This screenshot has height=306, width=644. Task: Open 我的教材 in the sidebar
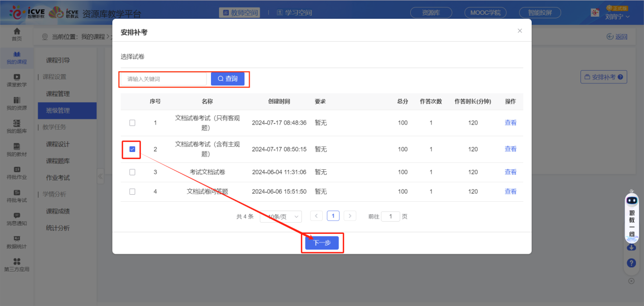pyautogui.click(x=17, y=149)
